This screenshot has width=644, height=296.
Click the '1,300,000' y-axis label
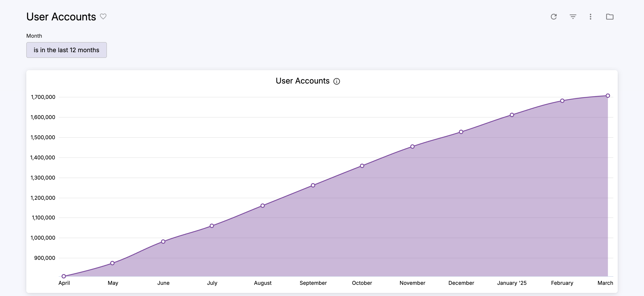click(43, 178)
